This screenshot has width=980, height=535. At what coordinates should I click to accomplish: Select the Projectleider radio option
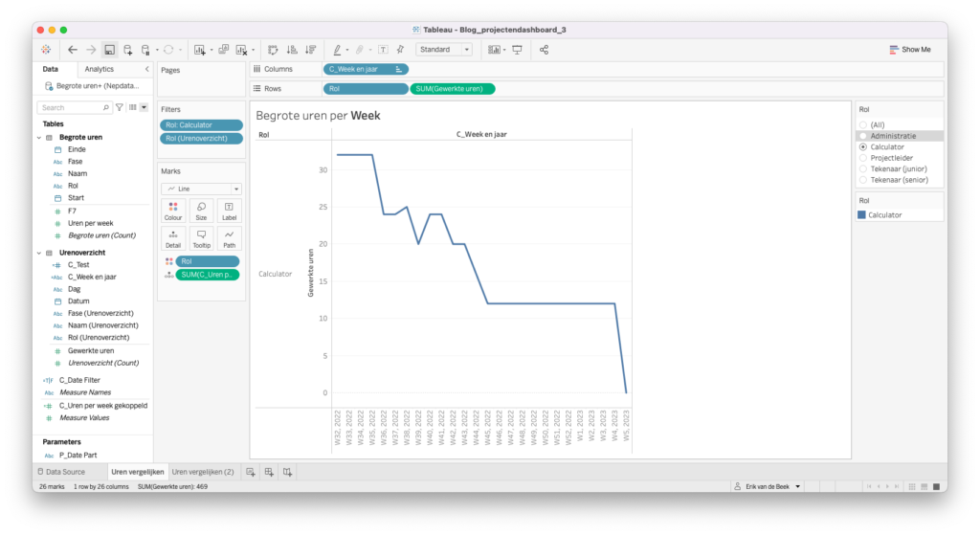[863, 158]
